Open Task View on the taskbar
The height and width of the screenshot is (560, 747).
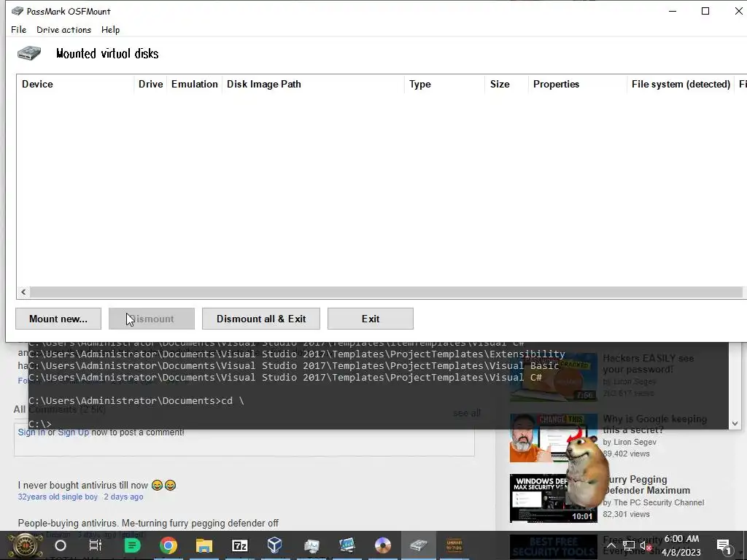pyautogui.click(x=96, y=545)
